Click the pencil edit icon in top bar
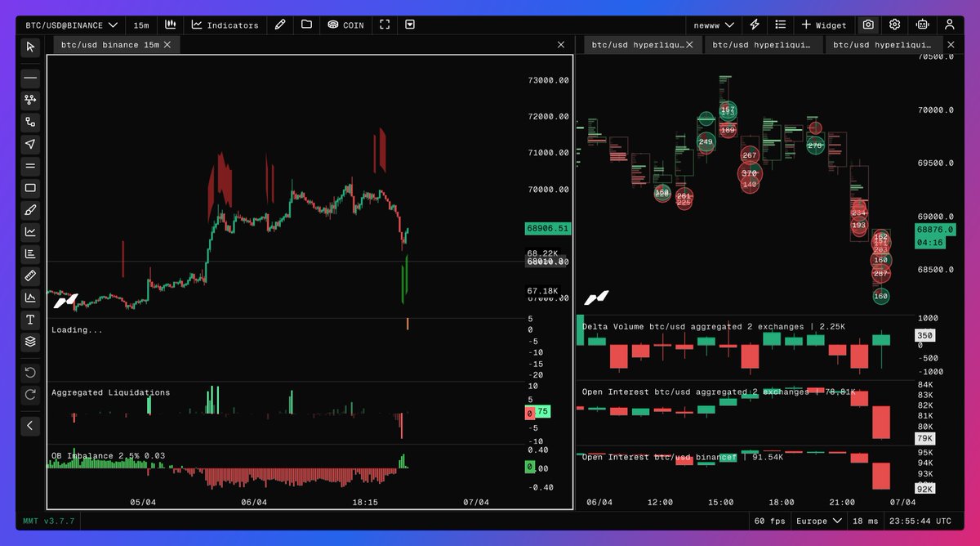The height and width of the screenshot is (546, 980). (x=280, y=25)
